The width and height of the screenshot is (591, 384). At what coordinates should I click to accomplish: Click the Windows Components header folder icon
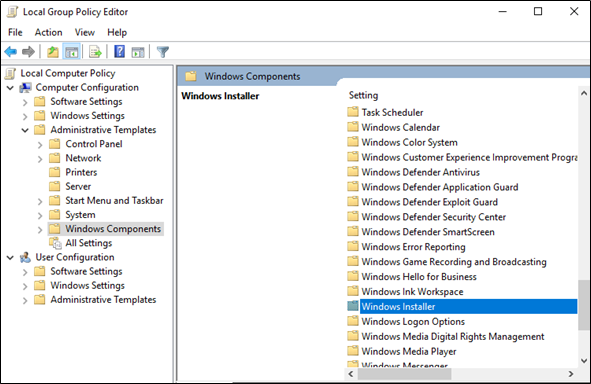191,76
